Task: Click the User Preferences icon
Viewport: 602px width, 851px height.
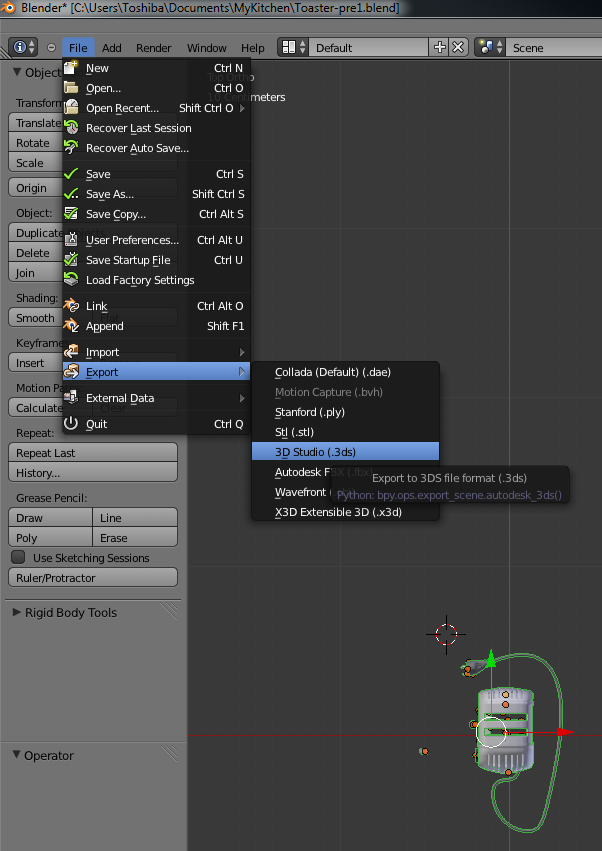Action: [x=71, y=240]
